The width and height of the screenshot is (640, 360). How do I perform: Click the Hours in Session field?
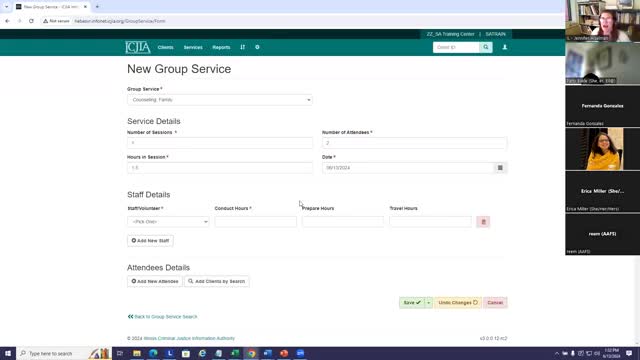220,168
